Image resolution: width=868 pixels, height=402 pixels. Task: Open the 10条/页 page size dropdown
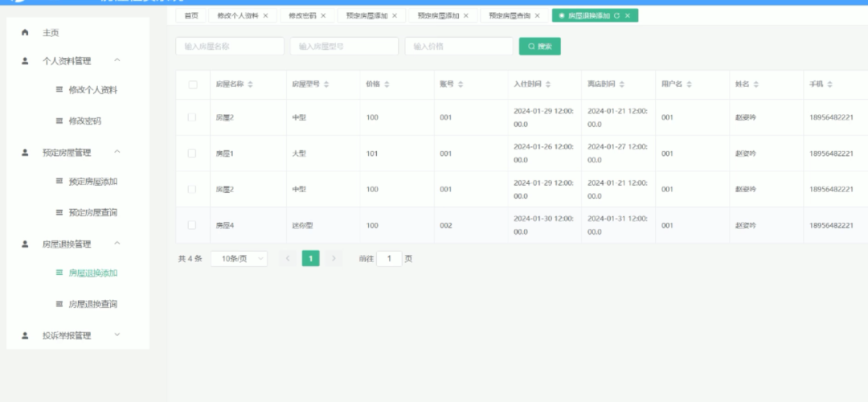point(240,259)
